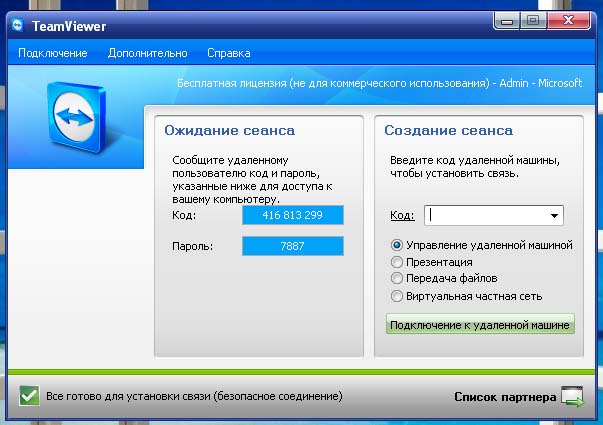Open the Дополнительно menu
The image size is (603, 425).
coord(148,53)
